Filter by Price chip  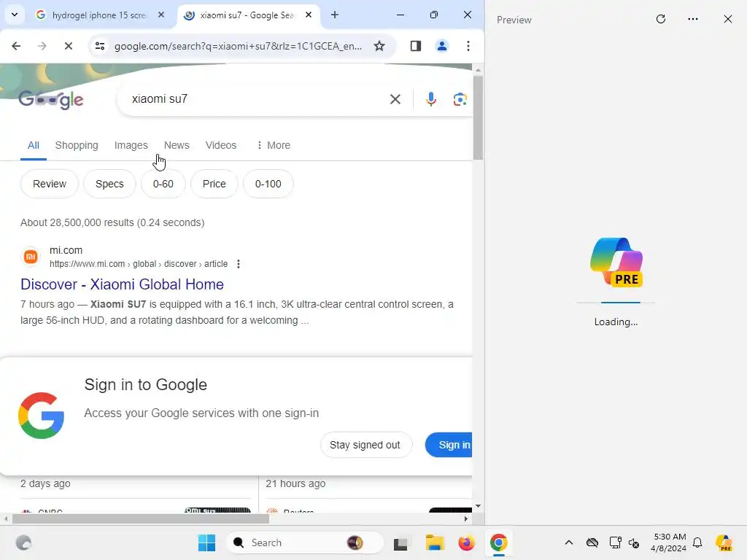pyautogui.click(x=214, y=184)
